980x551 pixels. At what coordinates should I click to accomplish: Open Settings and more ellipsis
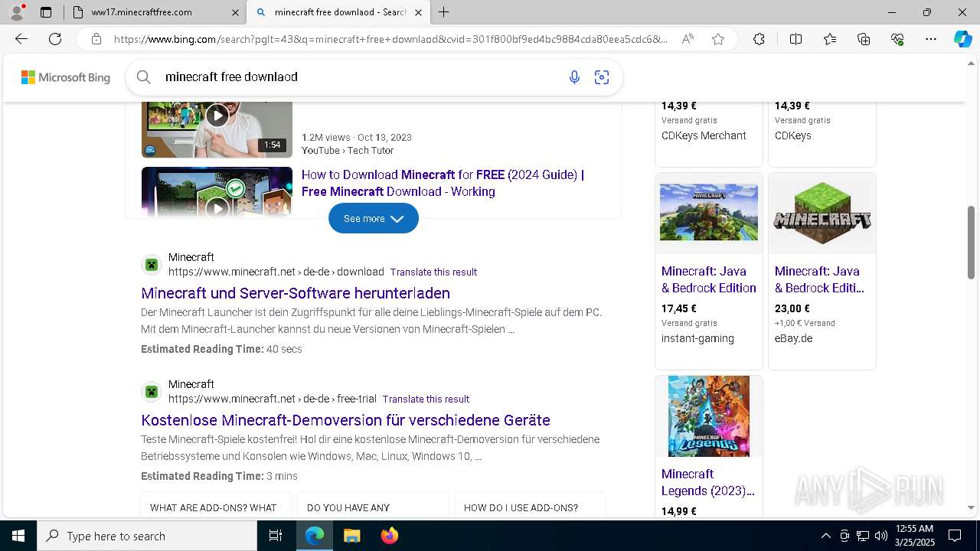tap(931, 39)
